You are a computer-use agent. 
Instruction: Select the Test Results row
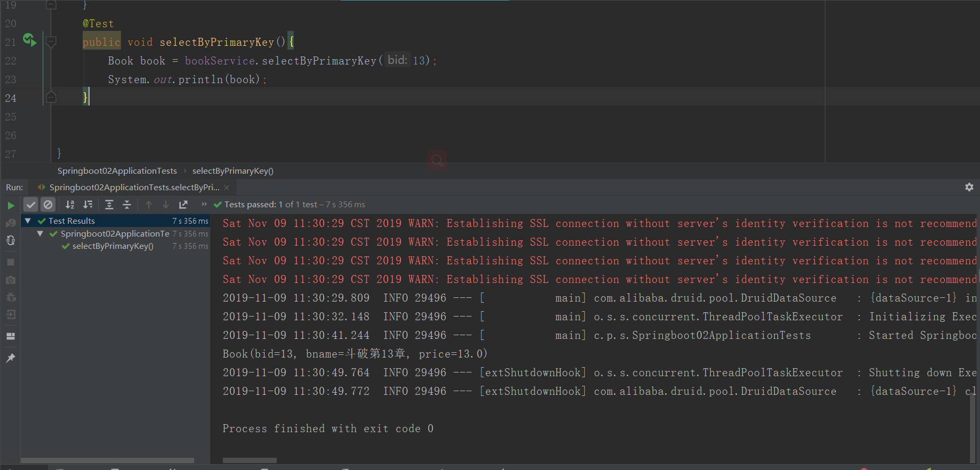coord(116,221)
